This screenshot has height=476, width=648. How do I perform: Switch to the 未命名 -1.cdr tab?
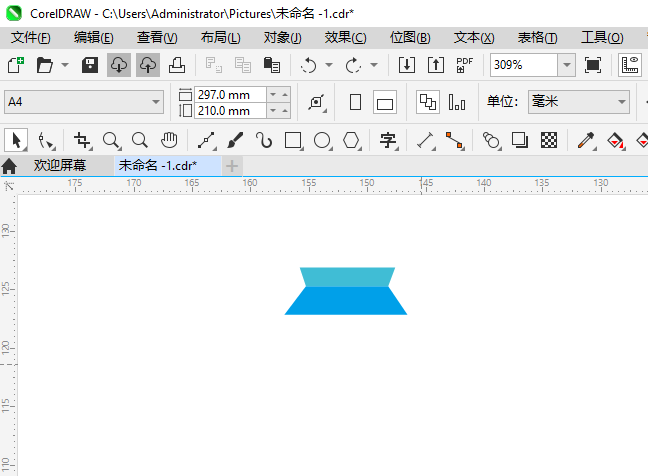click(168, 166)
